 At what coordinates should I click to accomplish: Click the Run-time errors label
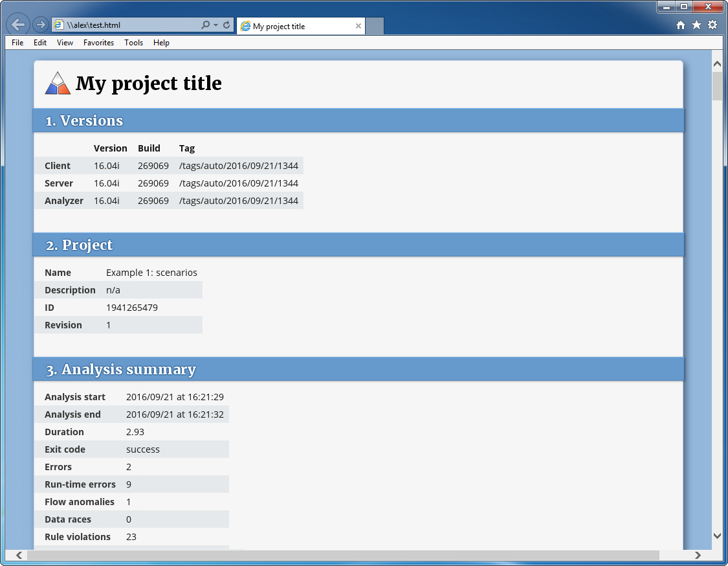click(80, 484)
